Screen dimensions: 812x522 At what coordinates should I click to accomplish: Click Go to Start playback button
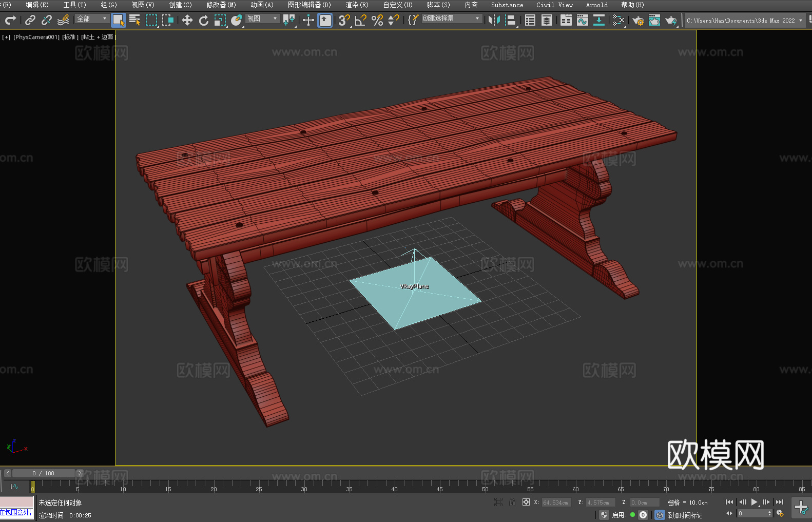729,502
